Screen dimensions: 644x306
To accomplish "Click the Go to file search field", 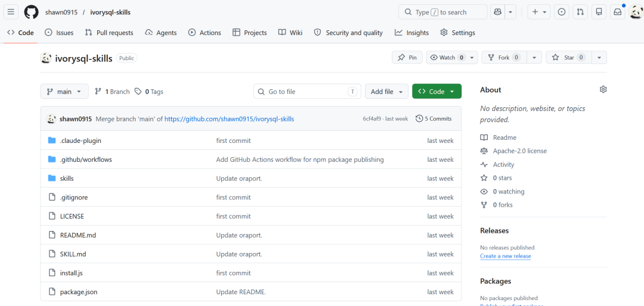I will 307,92.
